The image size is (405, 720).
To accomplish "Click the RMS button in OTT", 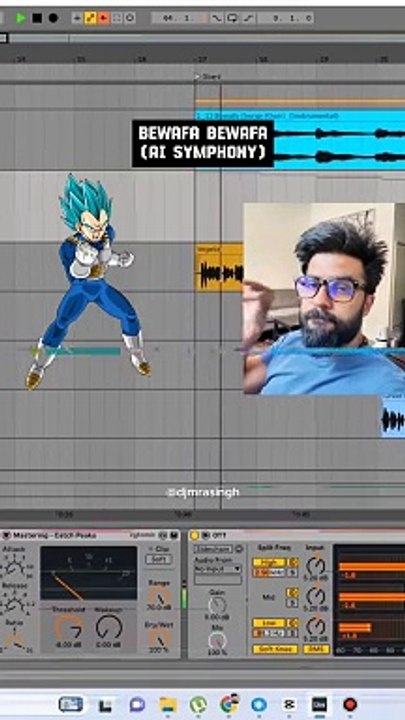I will click(316, 649).
